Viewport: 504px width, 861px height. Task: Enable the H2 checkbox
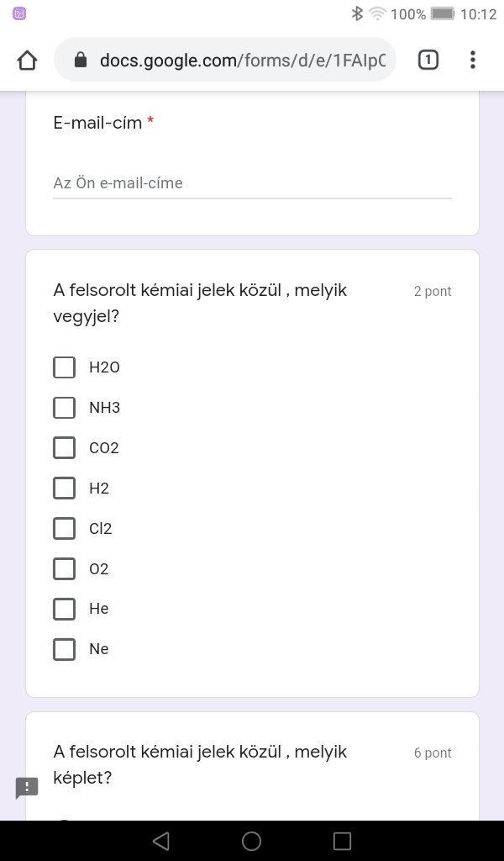click(65, 489)
